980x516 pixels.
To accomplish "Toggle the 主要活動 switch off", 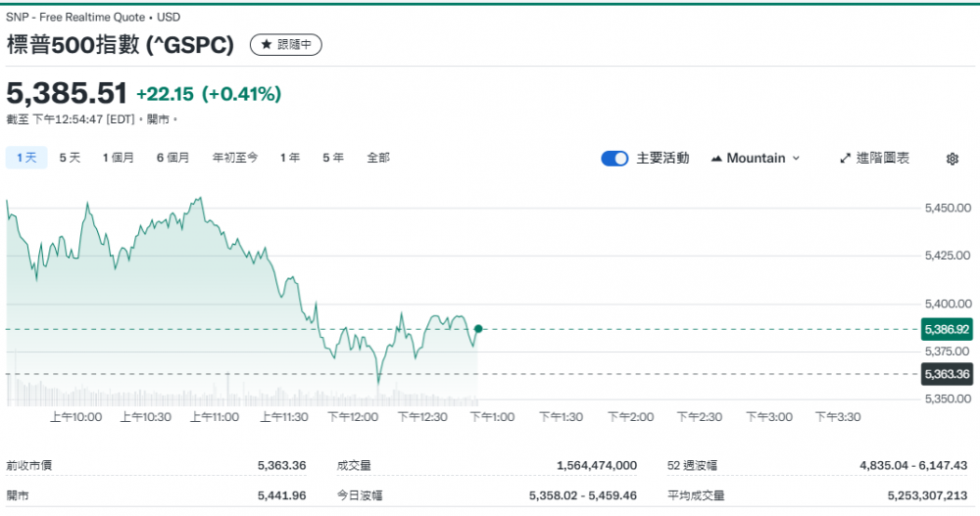I will pos(614,159).
